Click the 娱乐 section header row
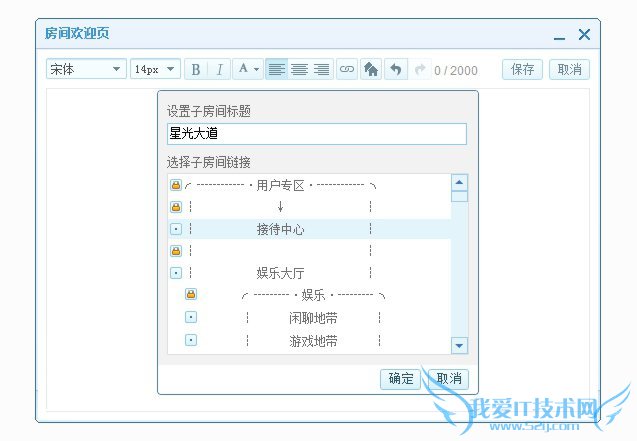This screenshot has height=441, width=637. coord(310,295)
